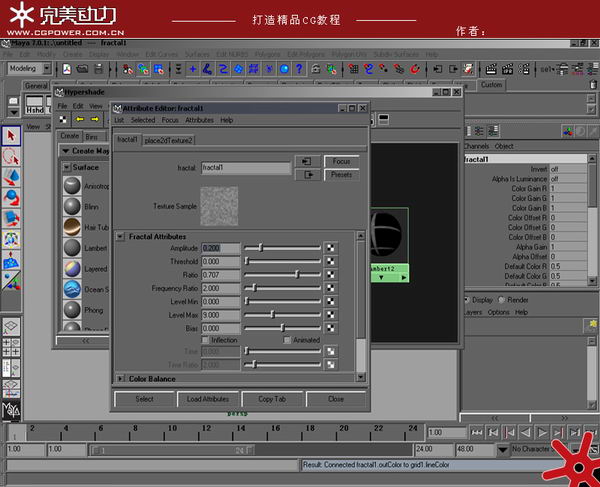Collapse the Surface materials section
Image resolution: width=600 pixels, height=487 pixels.
tap(67, 168)
